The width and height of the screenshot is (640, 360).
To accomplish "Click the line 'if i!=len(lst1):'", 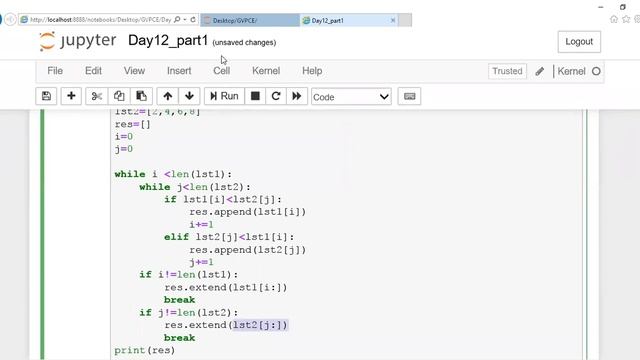I will pos(189,275).
